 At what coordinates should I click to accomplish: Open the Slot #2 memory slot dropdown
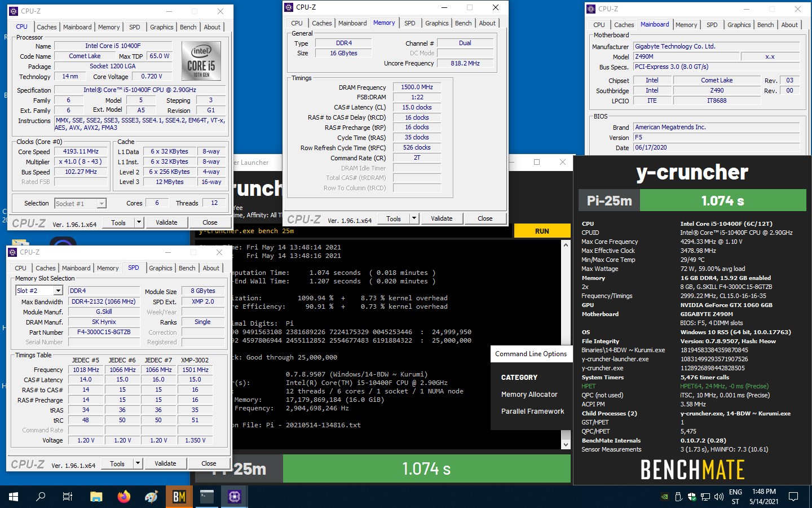[x=58, y=291]
